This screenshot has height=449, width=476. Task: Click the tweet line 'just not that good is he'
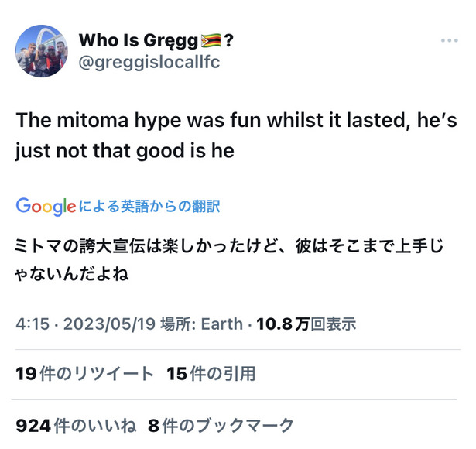125,151
